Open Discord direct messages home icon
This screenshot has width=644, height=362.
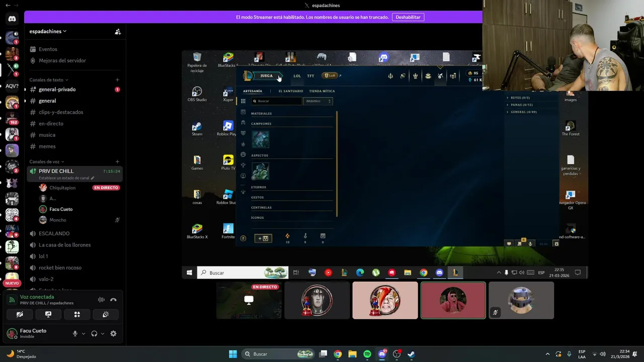[x=12, y=19]
